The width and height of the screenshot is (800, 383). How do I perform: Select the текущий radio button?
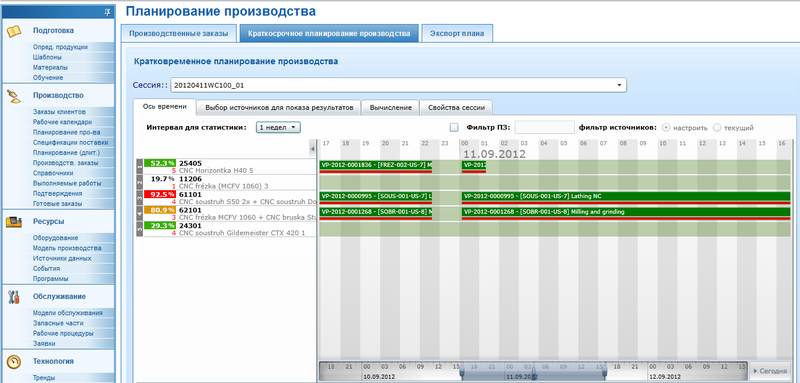[717, 127]
